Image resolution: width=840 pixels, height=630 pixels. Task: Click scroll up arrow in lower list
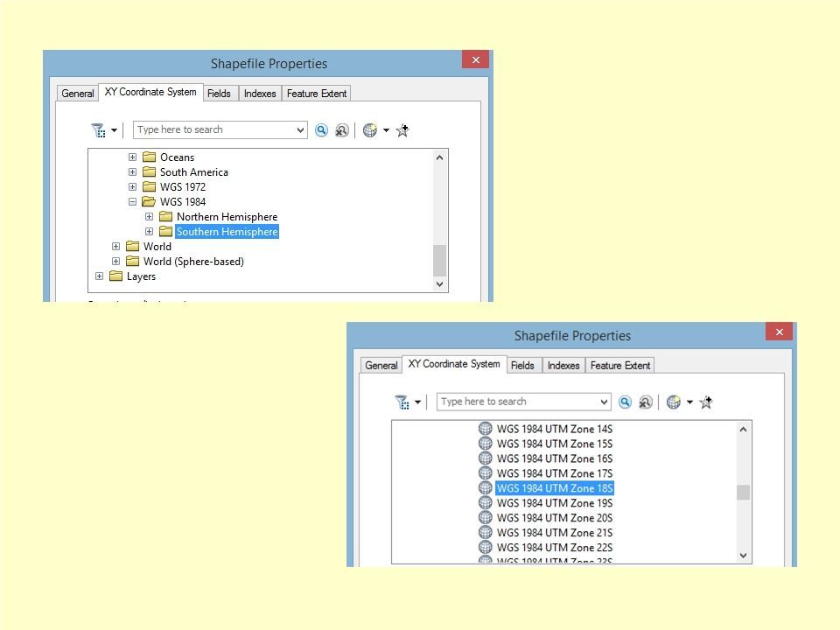743,429
